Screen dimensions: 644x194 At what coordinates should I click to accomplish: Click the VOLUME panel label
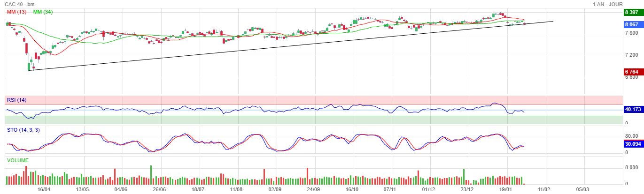click(18, 160)
